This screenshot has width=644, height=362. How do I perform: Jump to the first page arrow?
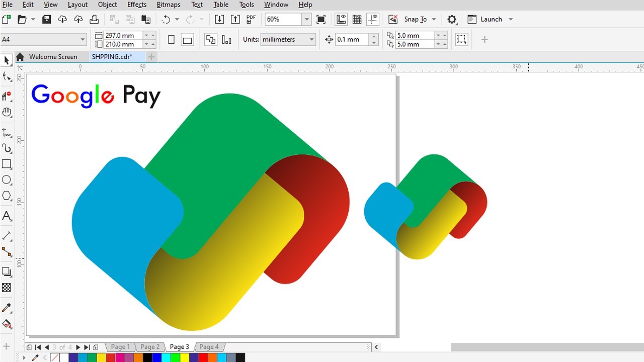click(38, 347)
